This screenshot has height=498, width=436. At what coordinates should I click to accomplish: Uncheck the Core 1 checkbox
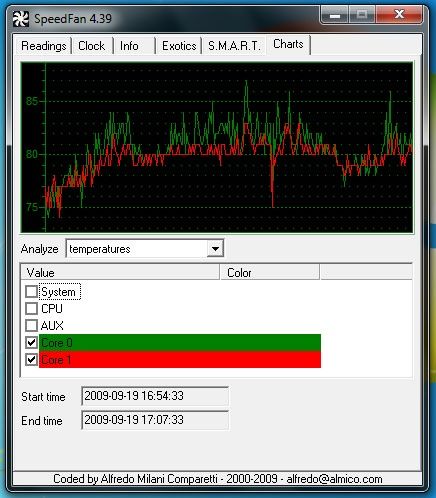coord(31,360)
